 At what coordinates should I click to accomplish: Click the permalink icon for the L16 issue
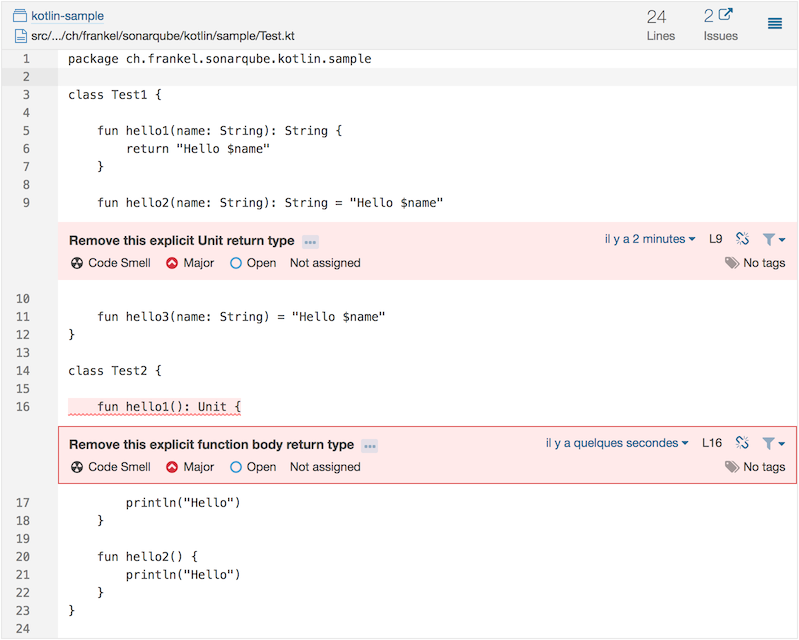pos(742,443)
